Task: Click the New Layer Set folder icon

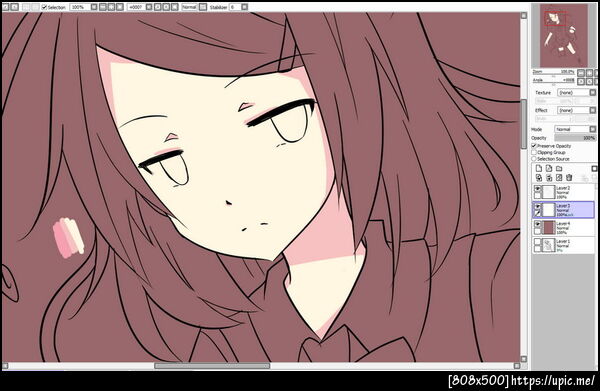Action: click(559, 168)
